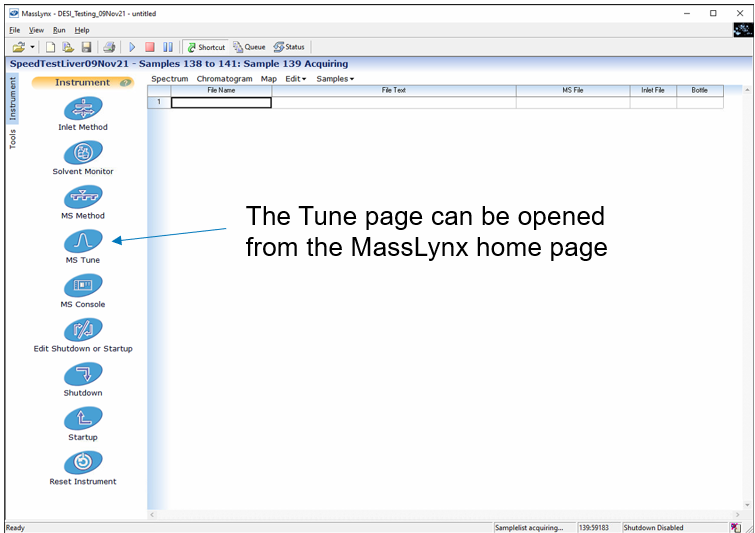The image size is (755, 533).
Task: Start acquisition with the blue play button
Action: click(132, 47)
